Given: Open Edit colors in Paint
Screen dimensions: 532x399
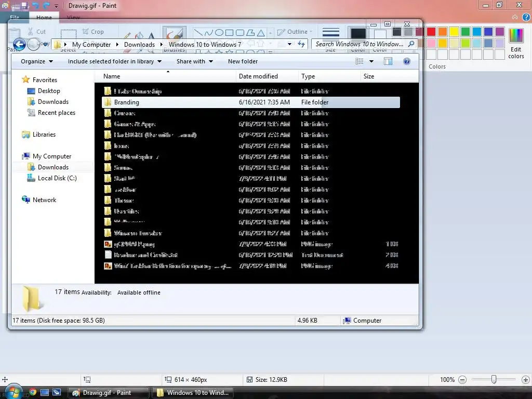Looking at the screenshot, I should [516, 44].
